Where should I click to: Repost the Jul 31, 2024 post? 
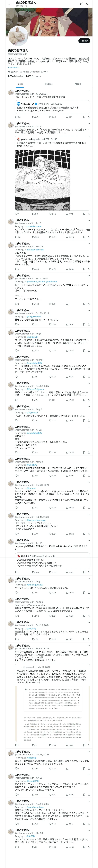click(35, 117)
